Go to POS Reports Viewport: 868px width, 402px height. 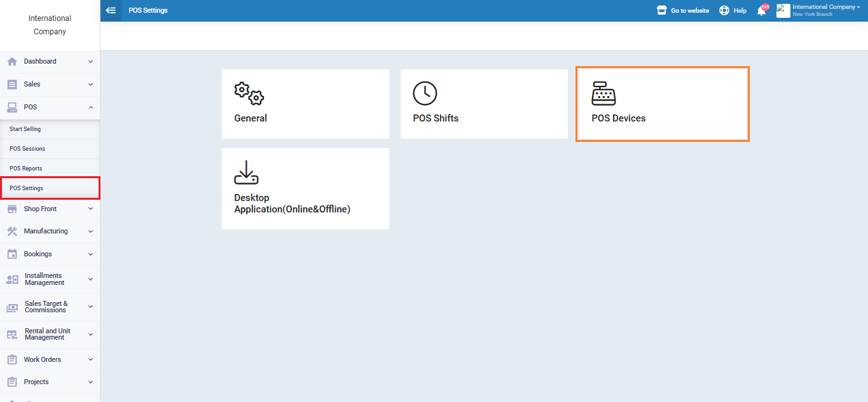click(26, 169)
